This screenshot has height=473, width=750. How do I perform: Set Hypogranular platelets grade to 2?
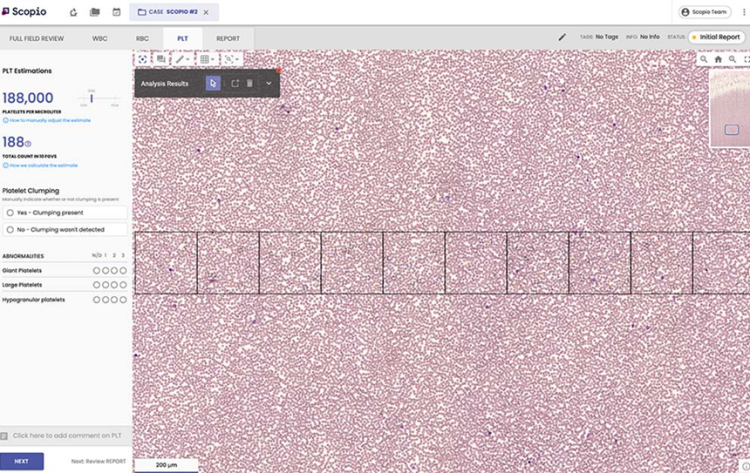(114, 300)
